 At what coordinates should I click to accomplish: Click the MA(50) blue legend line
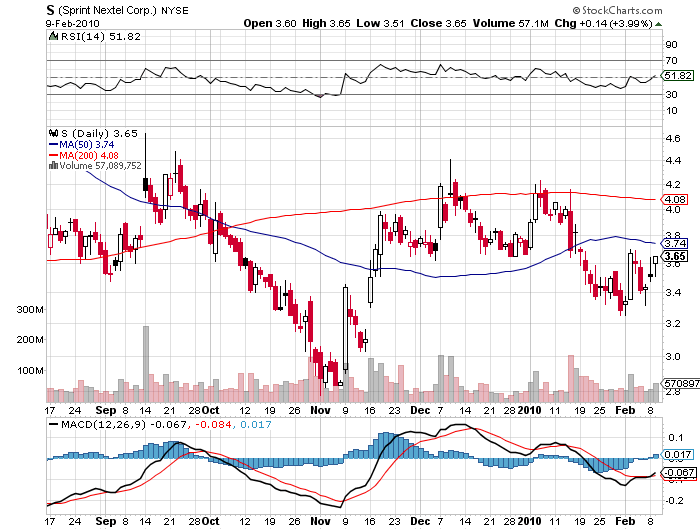[54, 145]
